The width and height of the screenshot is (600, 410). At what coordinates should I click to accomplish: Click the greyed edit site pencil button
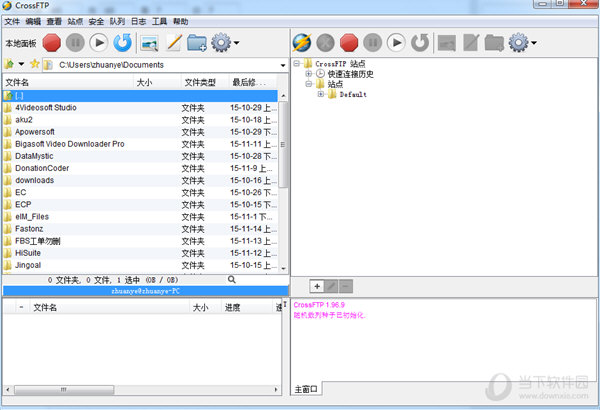click(x=331, y=286)
